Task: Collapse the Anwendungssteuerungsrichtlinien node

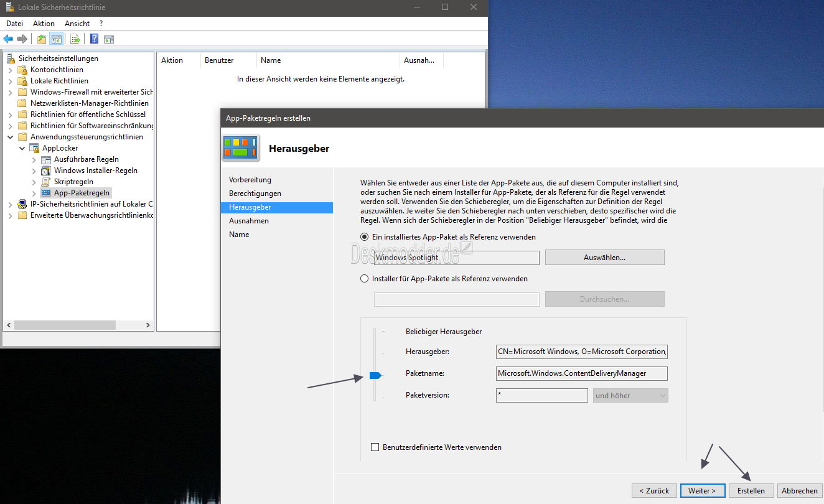Action: tap(10, 137)
